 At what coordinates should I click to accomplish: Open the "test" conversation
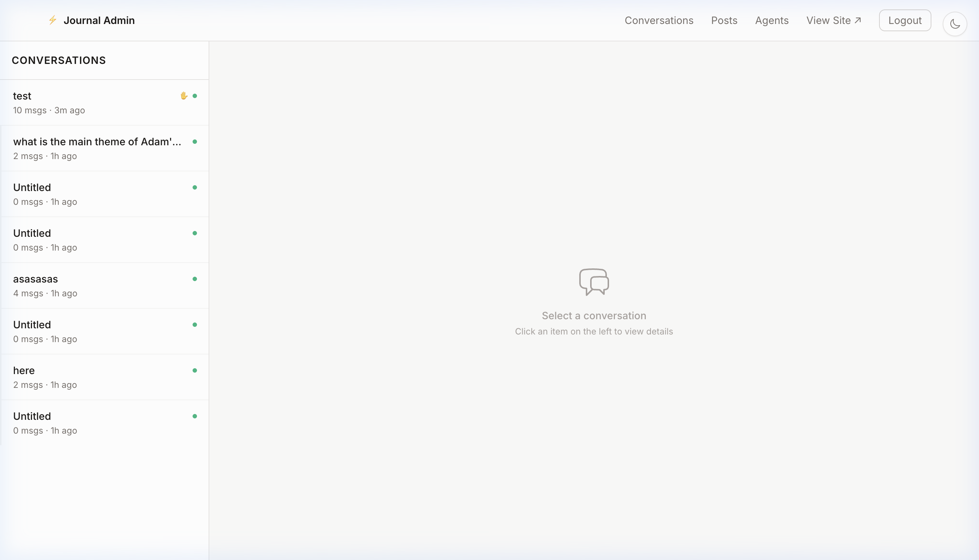point(104,103)
